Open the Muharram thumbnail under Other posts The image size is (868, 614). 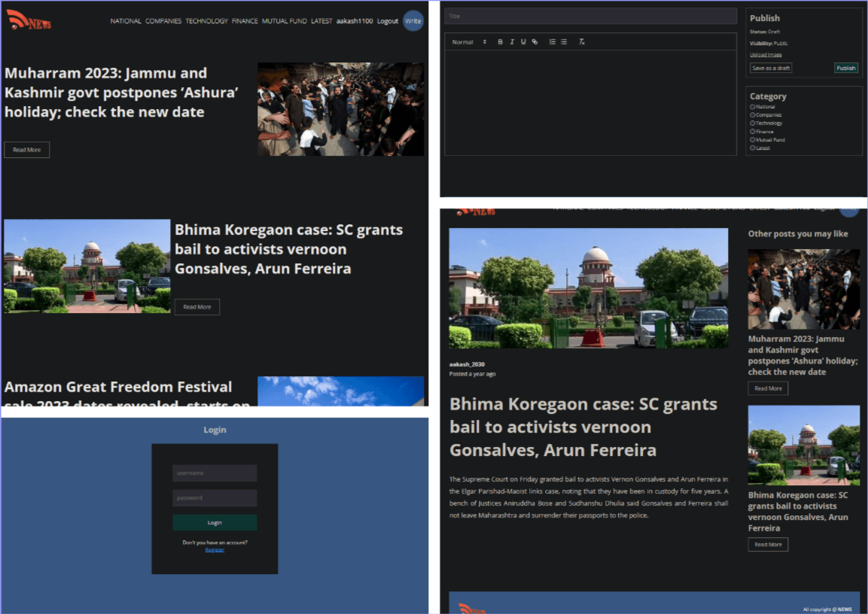click(804, 289)
